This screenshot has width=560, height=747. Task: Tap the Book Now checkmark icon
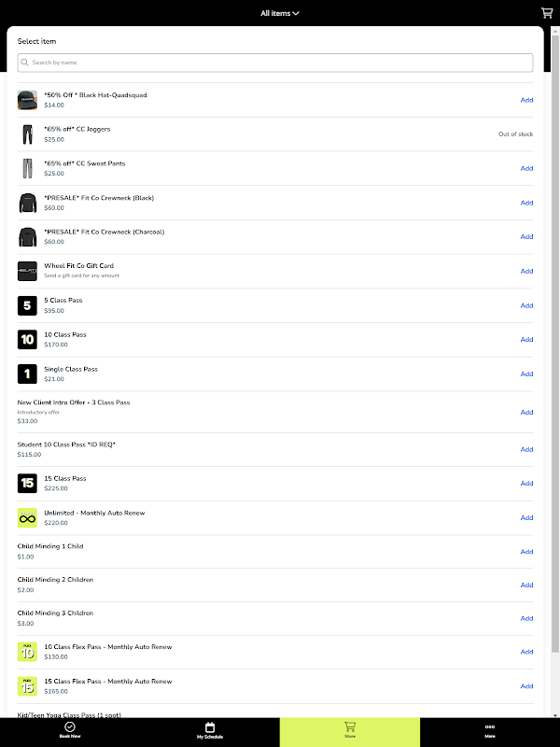pos(70,726)
